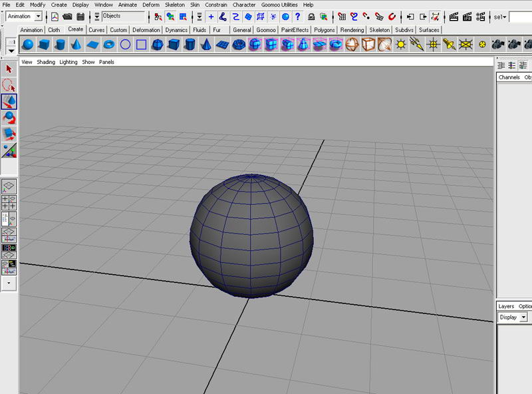Switch to the Rendering shelf tab
The width and height of the screenshot is (532, 394).
(352, 30)
